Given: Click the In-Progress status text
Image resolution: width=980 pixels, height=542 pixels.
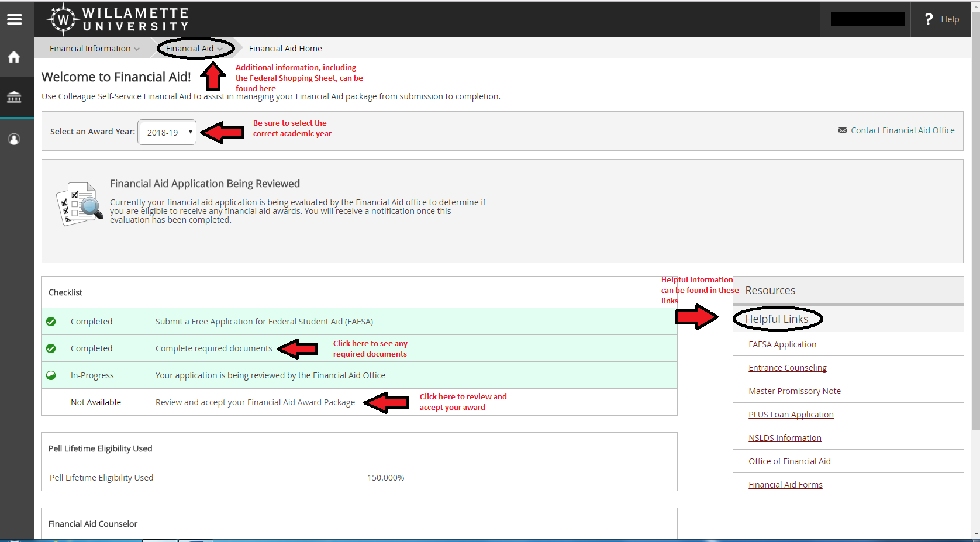Looking at the screenshot, I should tap(92, 375).
